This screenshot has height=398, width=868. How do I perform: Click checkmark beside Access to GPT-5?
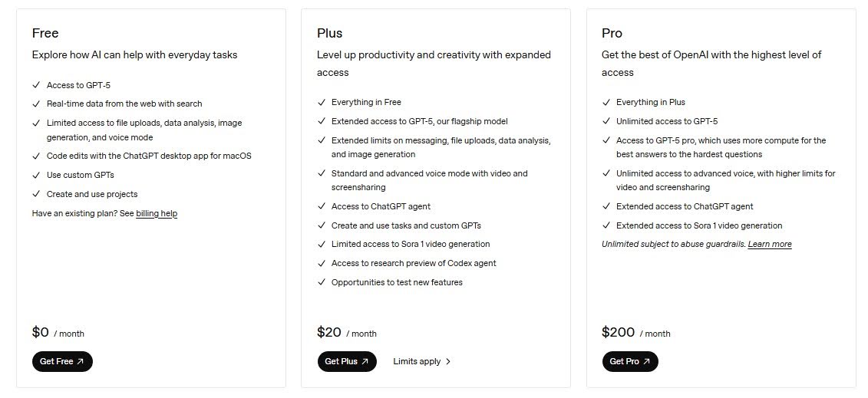[36, 85]
